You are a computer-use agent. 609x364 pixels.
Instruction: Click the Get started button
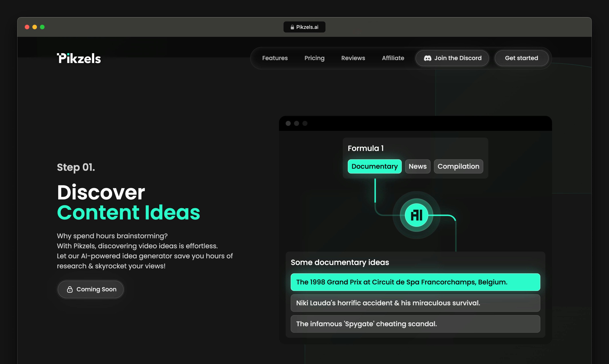[x=521, y=58]
